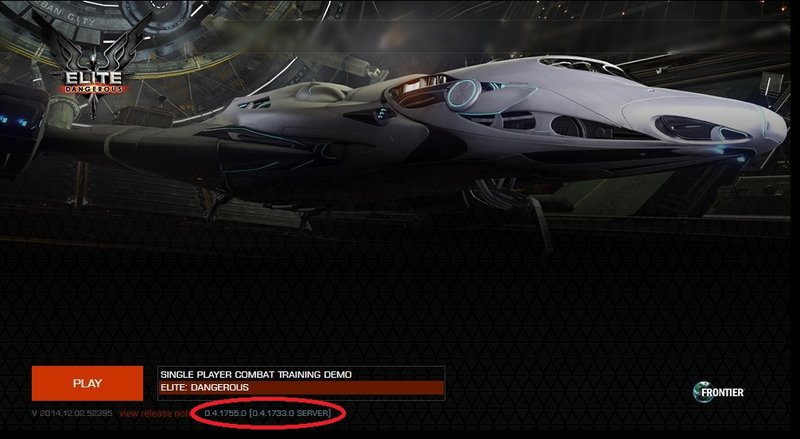Screen dimensions: 800x439
Task: Launch the game with the PLAY button
Action: 87,383
